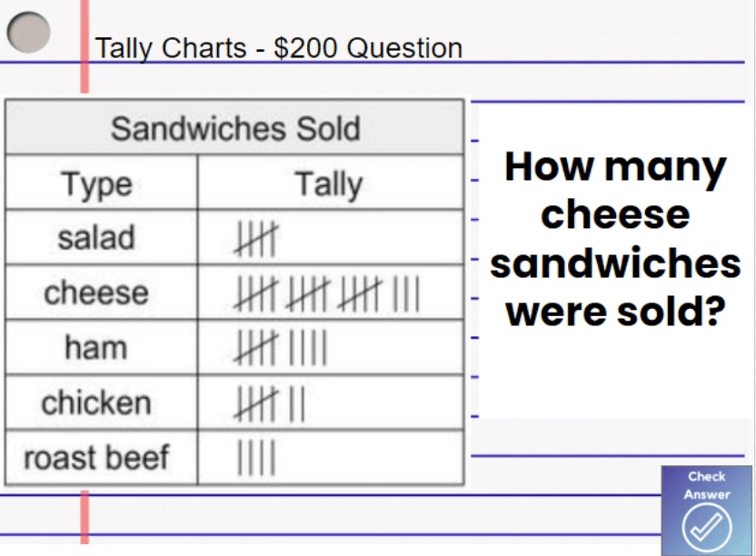Click the Check Answer label text
The width and height of the screenshot is (756, 556).
coord(707,485)
